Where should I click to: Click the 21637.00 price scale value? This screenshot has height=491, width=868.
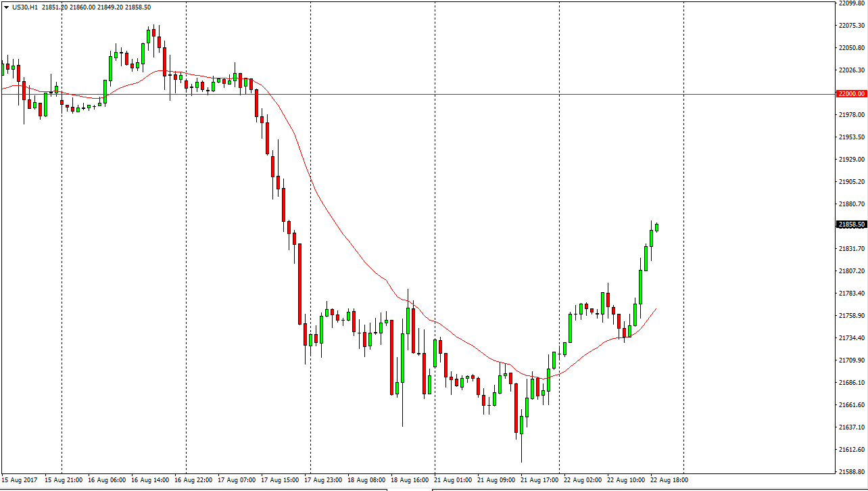(851, 427)
